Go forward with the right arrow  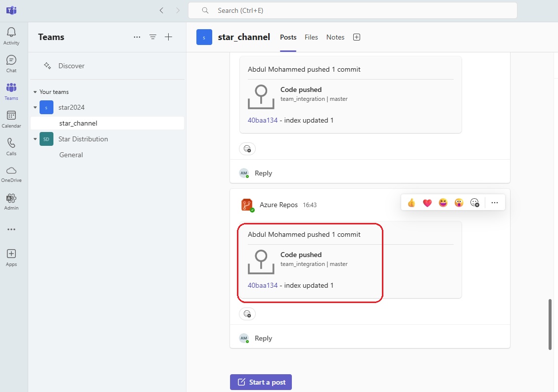pyautogui.click(x=178, y=10)
